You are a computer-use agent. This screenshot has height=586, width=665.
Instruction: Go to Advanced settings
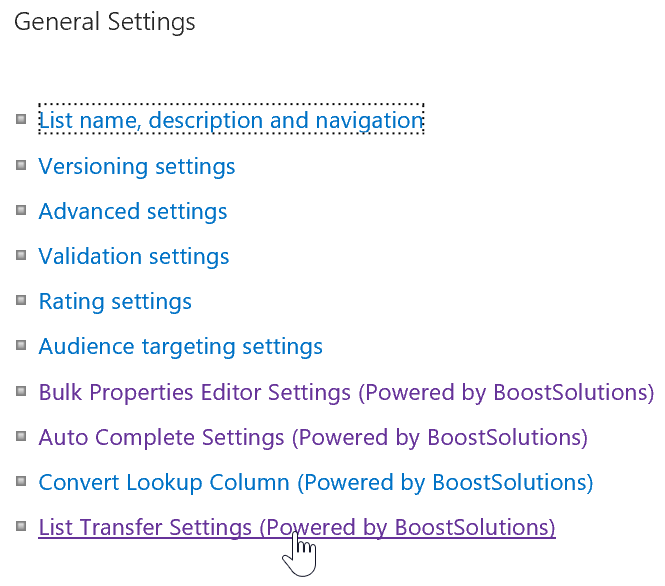(133, 211)
